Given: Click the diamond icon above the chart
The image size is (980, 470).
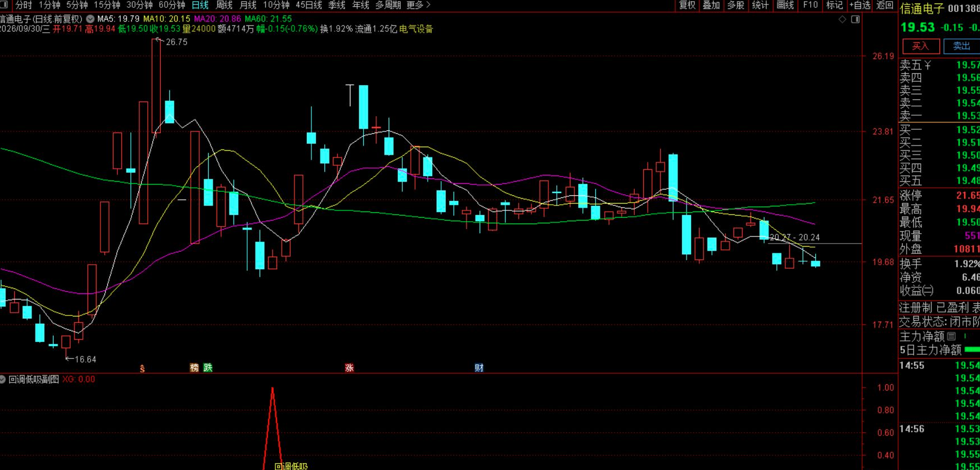Looking at the screenshot, I should [842, 19].
